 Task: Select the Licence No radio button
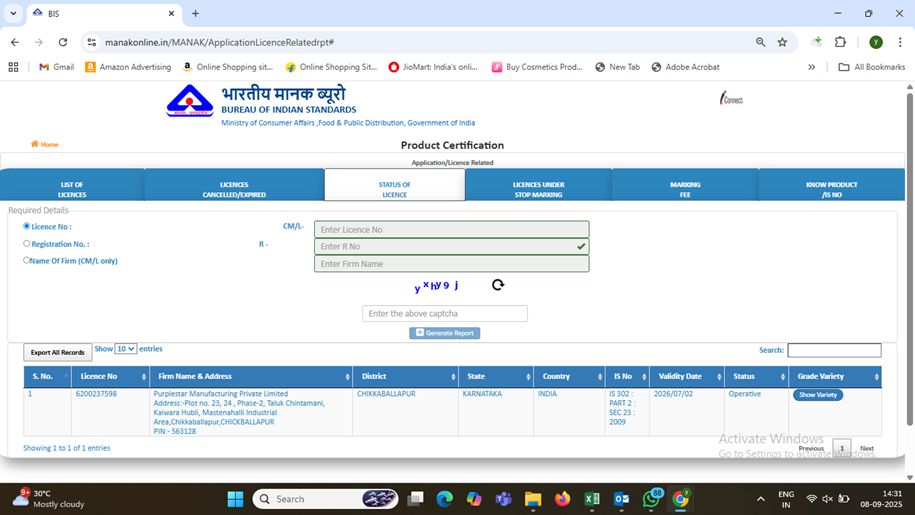[x=27, y=227]
